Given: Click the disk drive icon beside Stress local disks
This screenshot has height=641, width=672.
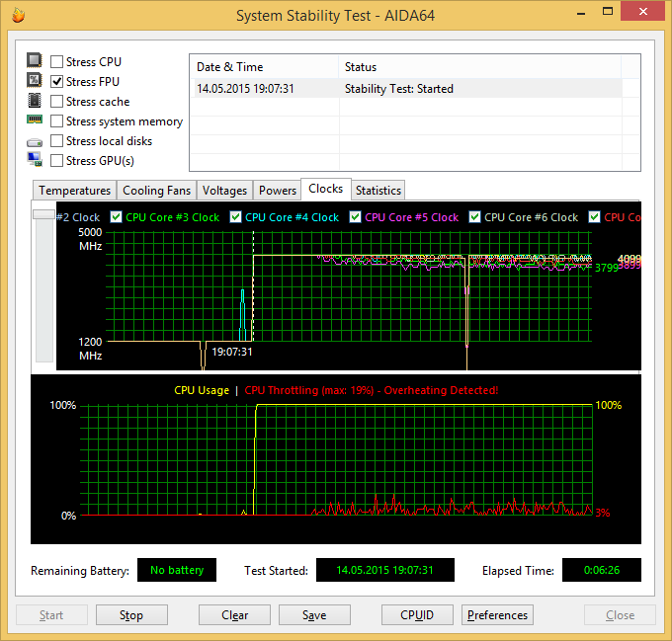Looking at the screenshot, I should (35, 141).
